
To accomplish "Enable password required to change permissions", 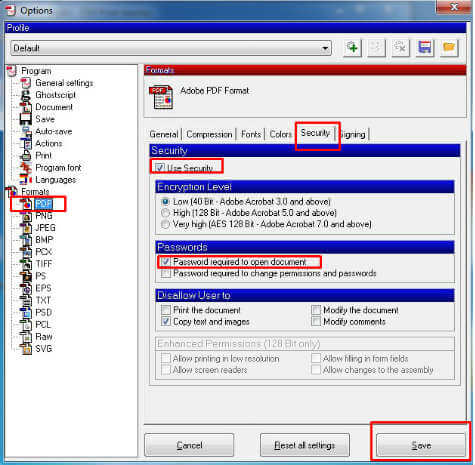I will (166, 274).
